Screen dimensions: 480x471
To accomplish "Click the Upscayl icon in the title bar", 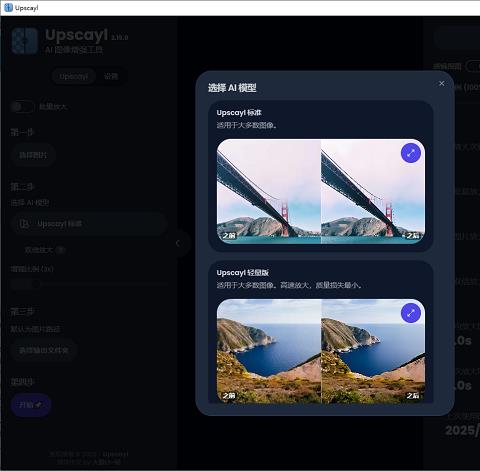I will point(8,8).
